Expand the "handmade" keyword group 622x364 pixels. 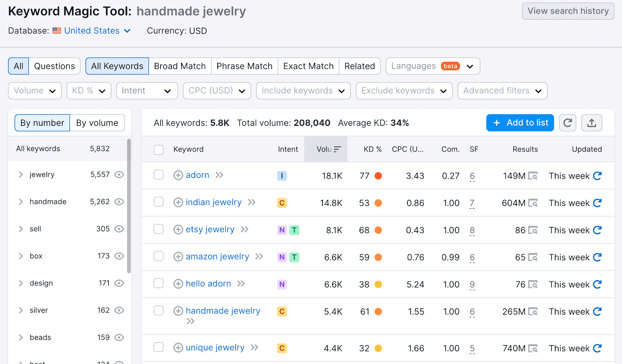[x=21, y=202]
